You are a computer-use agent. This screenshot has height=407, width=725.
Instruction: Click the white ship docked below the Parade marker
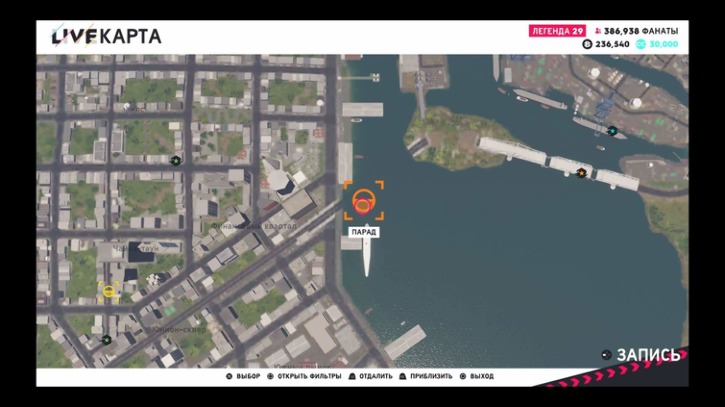point(367,256)
